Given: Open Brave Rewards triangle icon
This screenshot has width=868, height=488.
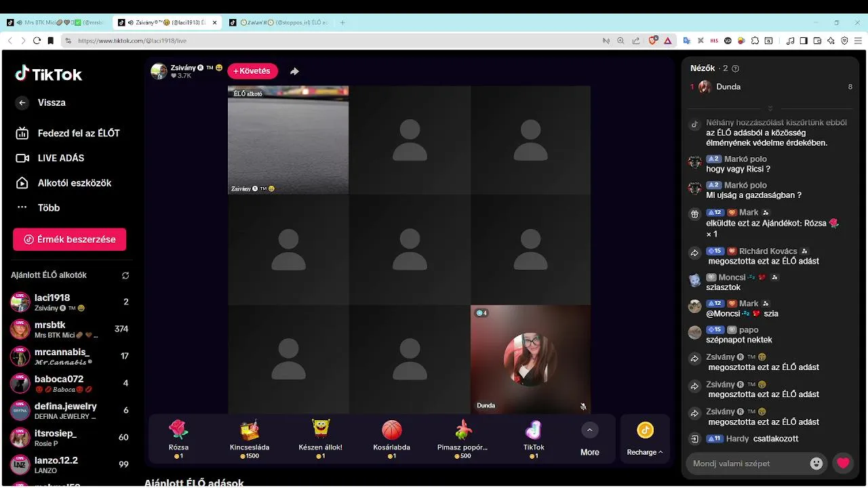Looking at the screenshot, I should pyautogui.click(x=667, y=41).
